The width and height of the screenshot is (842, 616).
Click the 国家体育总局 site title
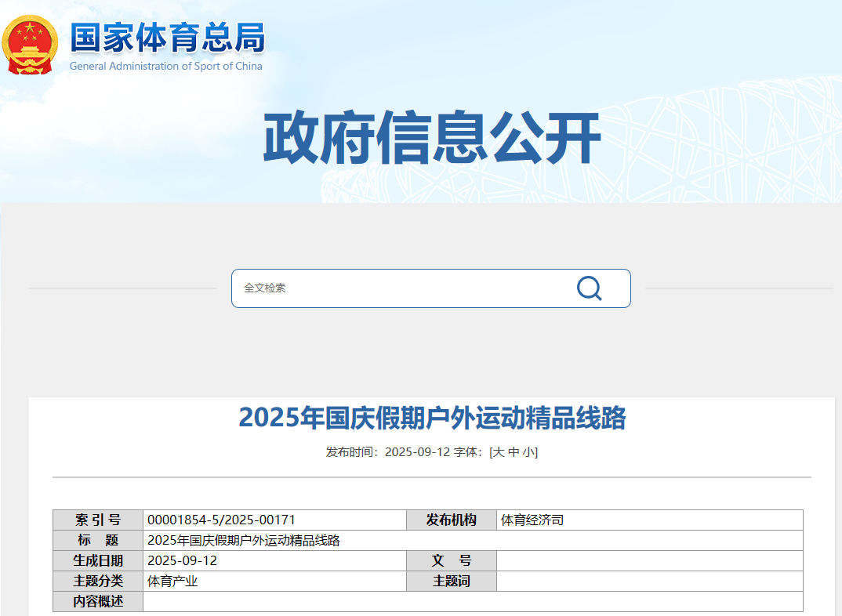[x=168, y=38]
